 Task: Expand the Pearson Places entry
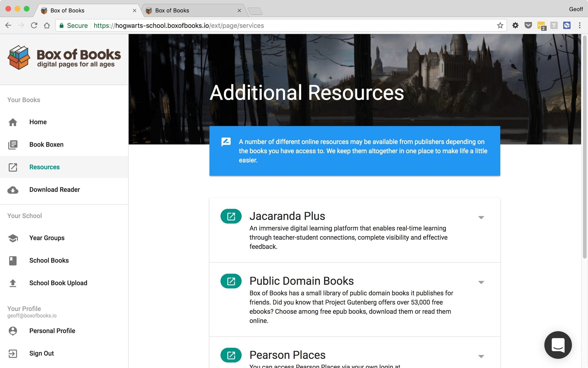(x=481, y=356)
